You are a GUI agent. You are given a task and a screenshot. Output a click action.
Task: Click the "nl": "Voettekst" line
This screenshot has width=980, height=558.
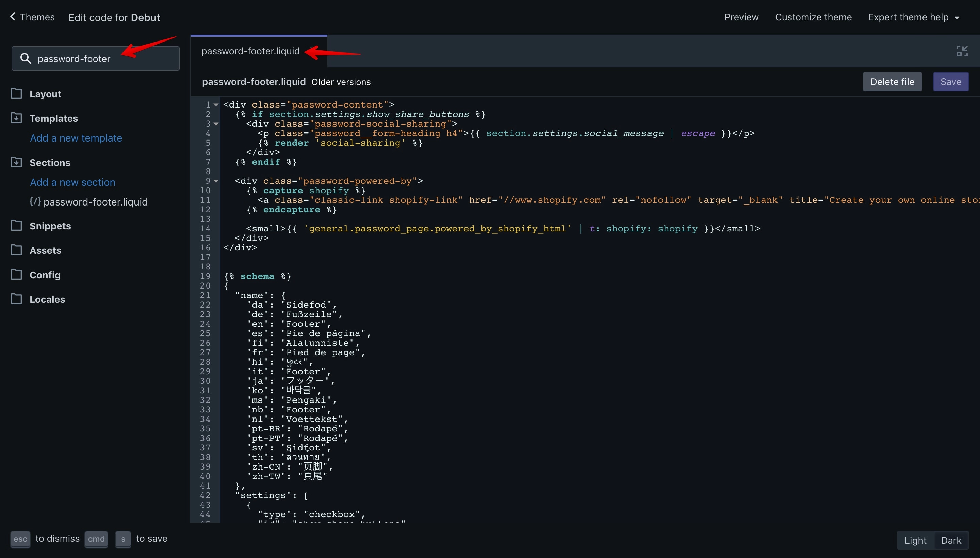click(297, 419)
